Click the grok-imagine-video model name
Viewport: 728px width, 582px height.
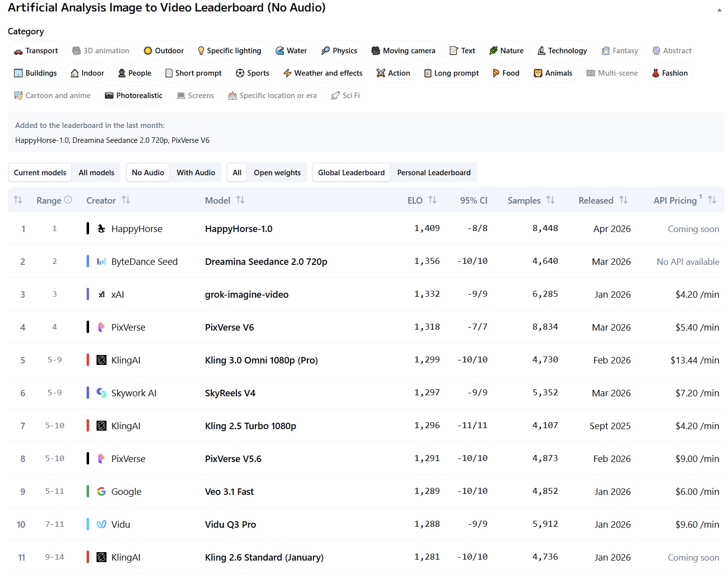point(247,295)
